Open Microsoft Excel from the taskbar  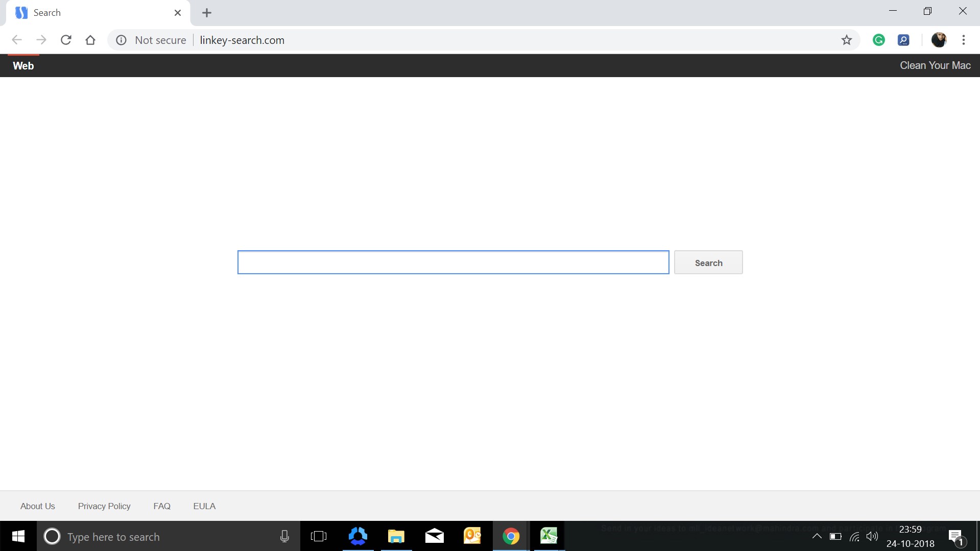coord(549,536)
